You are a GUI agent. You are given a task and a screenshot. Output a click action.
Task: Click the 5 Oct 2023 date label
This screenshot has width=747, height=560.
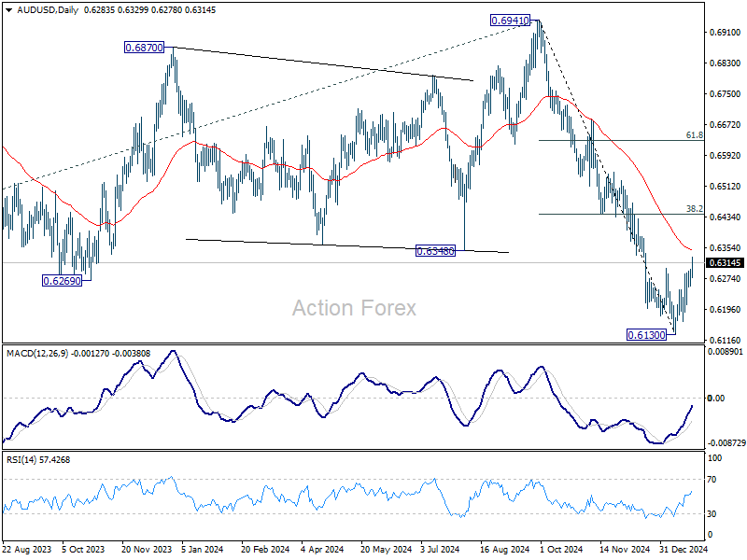[83, 549]
